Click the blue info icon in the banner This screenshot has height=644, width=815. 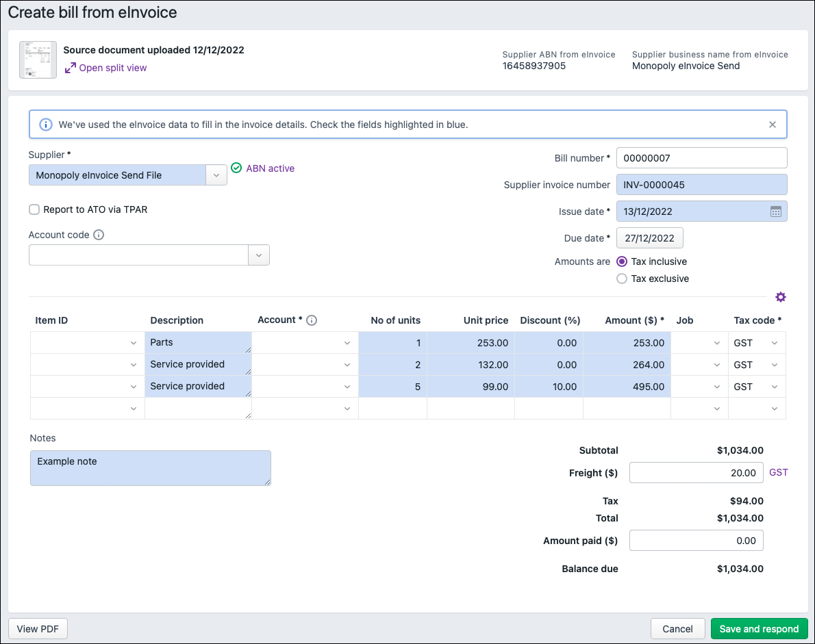coord(45,125)
